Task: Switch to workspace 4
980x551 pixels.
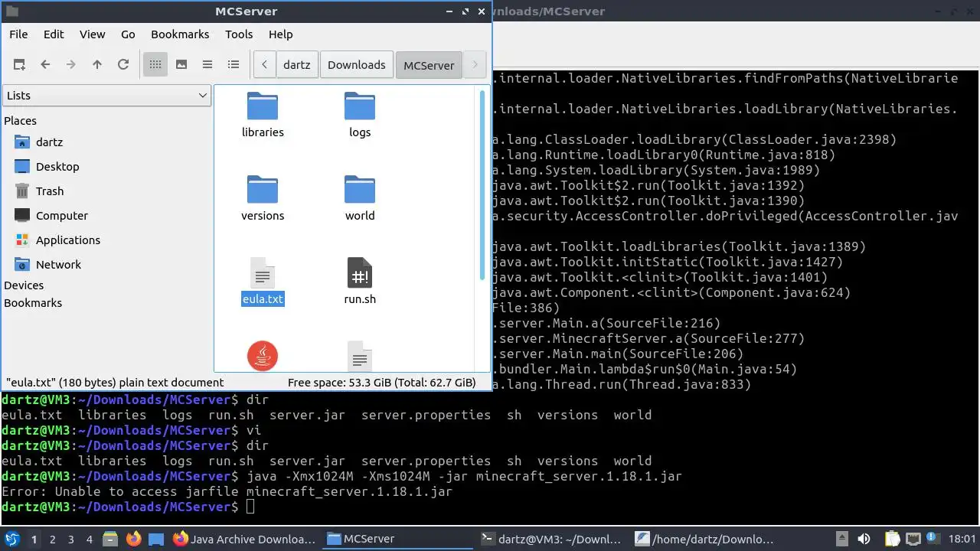Action: (89, 540)
